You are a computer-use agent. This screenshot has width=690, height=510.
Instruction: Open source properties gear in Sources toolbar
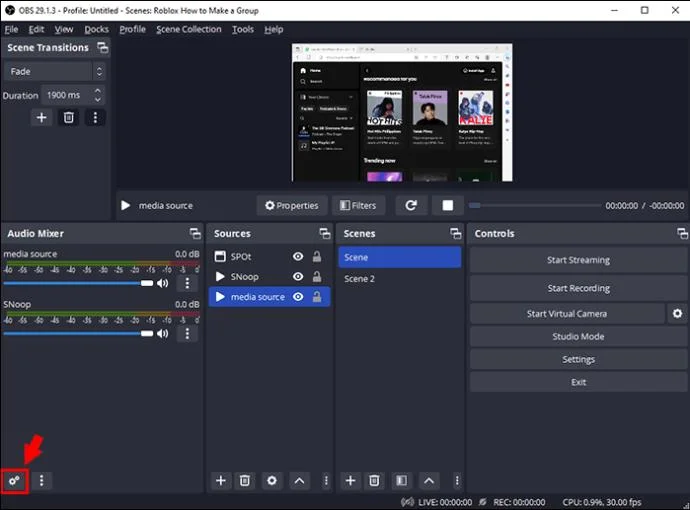[x=272, y=481]
